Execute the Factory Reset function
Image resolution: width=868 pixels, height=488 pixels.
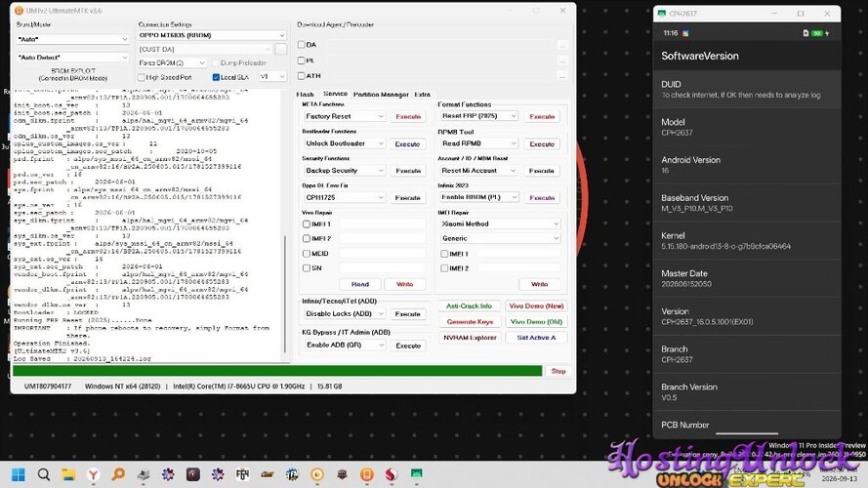(408, 117)
